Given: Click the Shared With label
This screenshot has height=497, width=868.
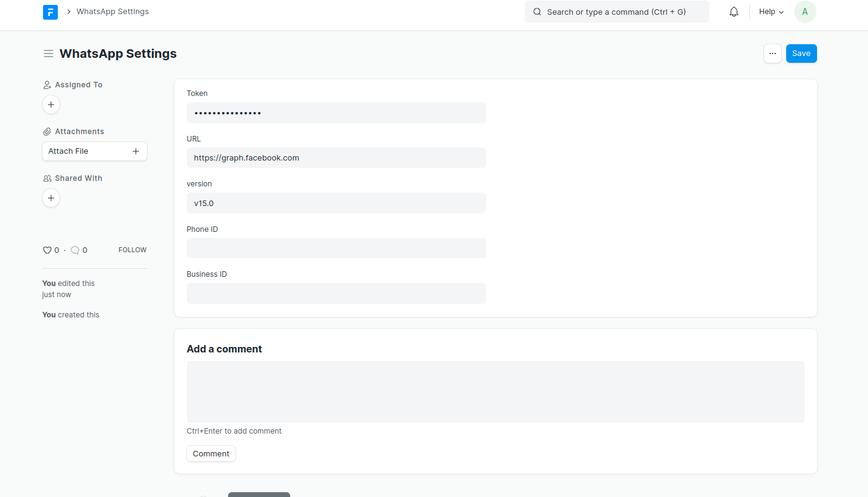Looking at the screenshot, I should coord(79,178).
